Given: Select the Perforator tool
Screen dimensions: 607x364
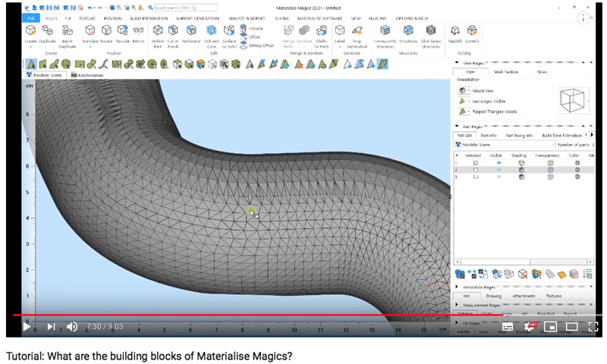Looking at the screenshot, I should pos(193,31).
